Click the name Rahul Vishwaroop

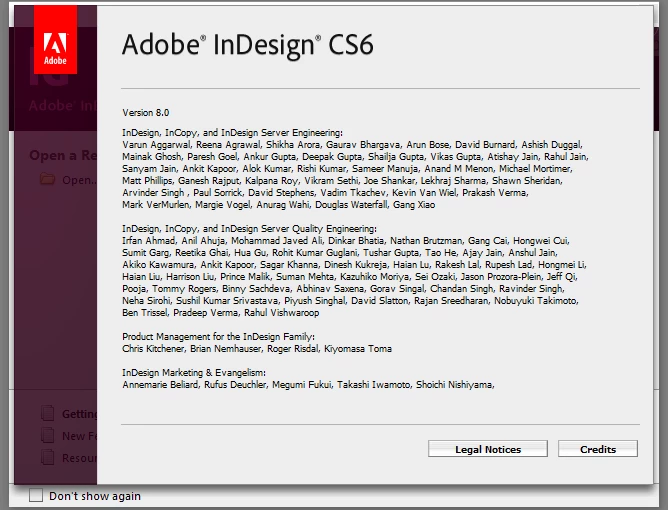coord(282,313)
